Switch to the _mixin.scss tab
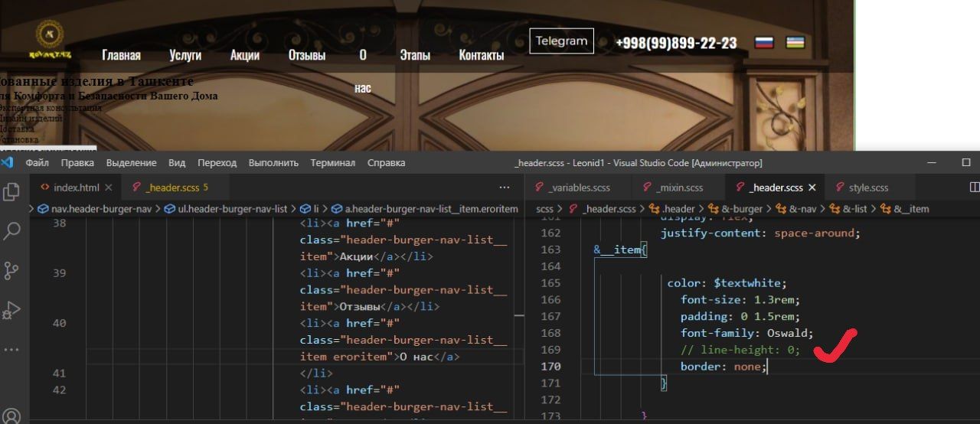 pos(678,188)
